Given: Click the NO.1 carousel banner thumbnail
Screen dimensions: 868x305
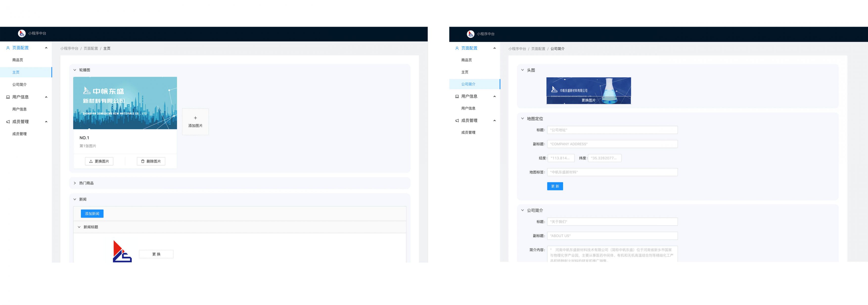Looking at the screenshot, I should [x=125, y=103].
